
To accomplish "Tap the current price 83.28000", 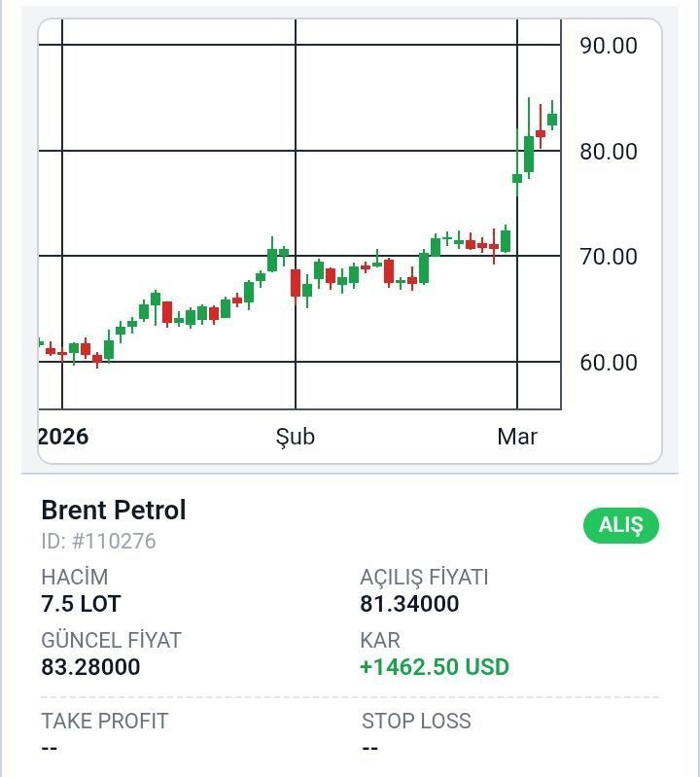I will 90,667.
